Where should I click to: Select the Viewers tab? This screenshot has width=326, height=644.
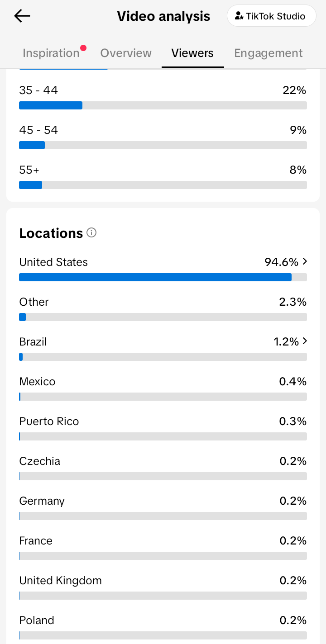192,53
